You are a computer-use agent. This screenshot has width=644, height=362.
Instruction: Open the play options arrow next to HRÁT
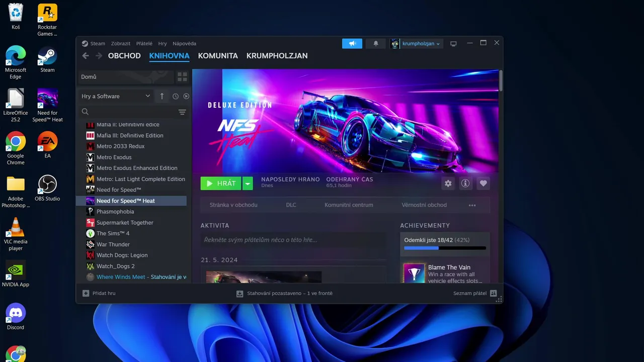click(247, 184)
